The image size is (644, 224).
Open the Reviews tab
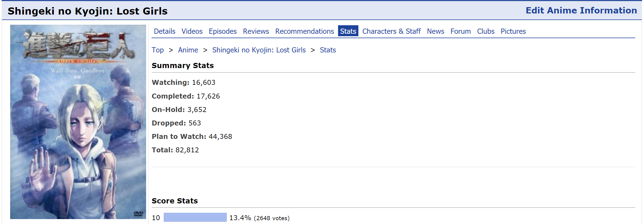point(256,31)
